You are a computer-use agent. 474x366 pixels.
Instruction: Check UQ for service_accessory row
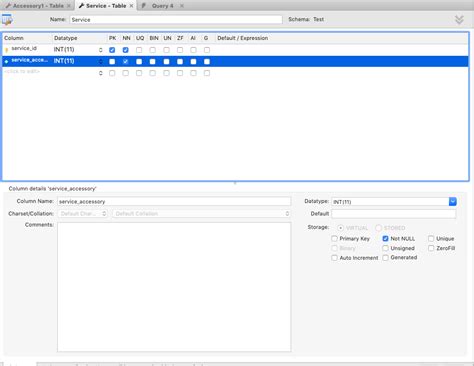click(139, 62)
